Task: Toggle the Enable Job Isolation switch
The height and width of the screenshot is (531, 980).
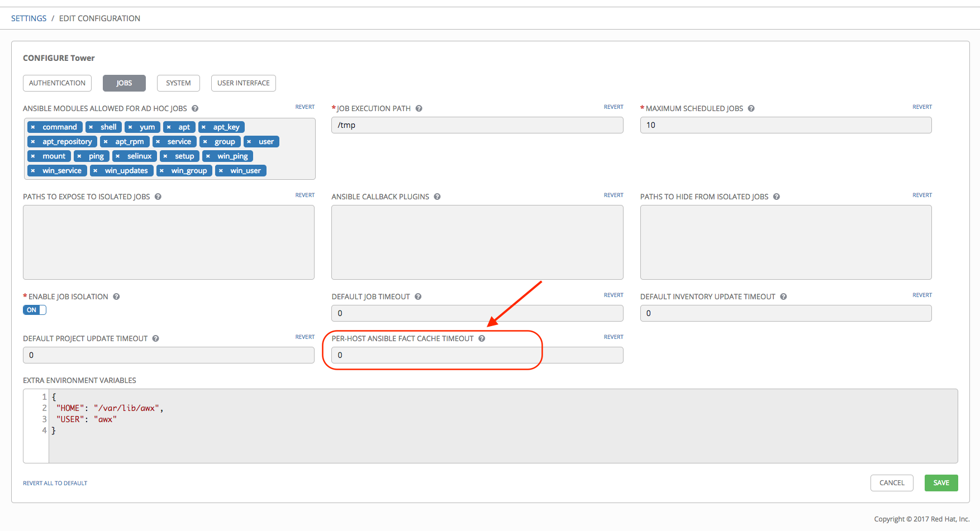Action: (35, 310)
